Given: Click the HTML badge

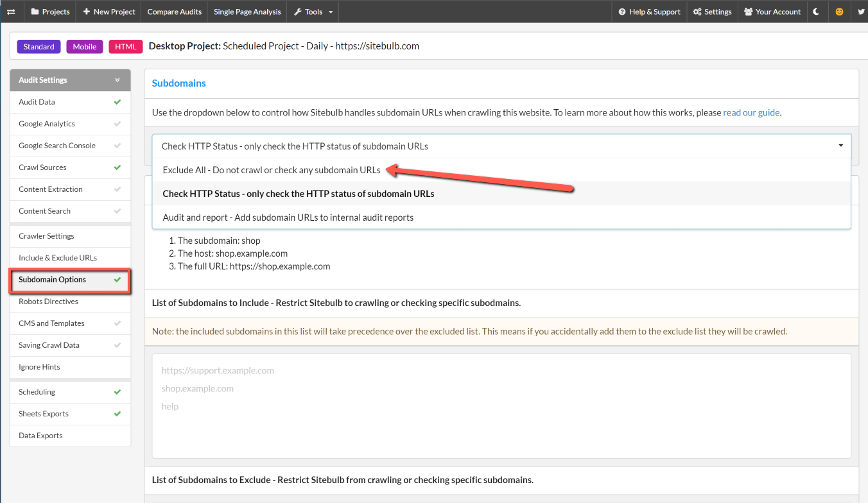Looking at the screenshot, I should (126, 47).
